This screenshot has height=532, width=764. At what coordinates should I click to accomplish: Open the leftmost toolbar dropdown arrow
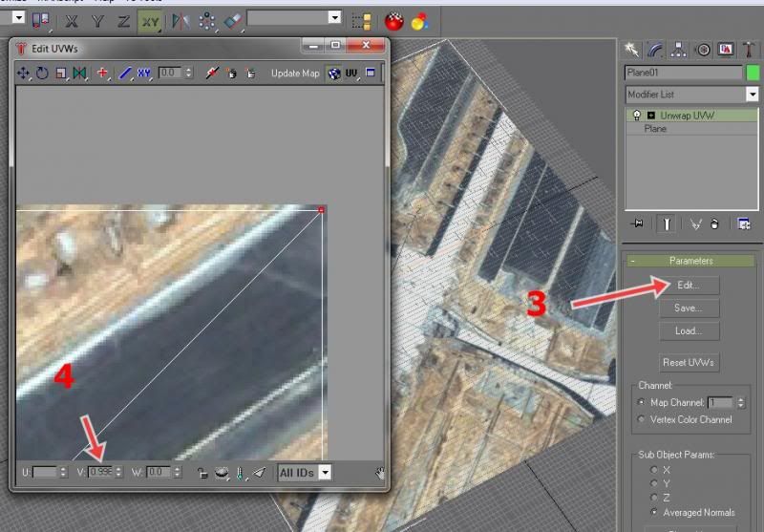coord(18,18)
